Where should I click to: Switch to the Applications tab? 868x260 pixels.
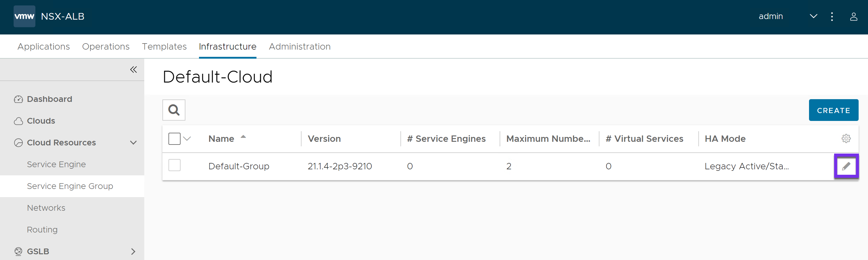(x=44, y=47)
